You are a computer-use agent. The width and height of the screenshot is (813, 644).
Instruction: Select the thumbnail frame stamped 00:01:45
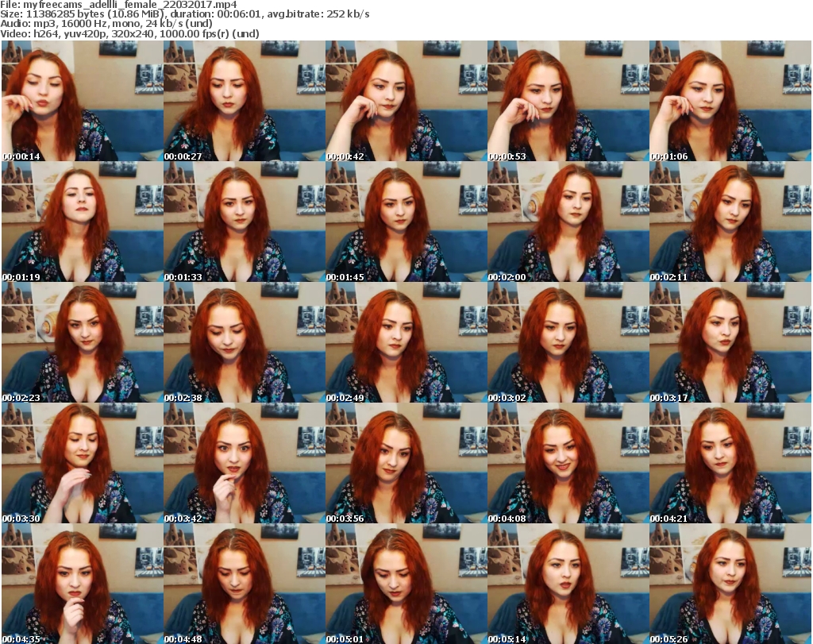coord(406,222)
